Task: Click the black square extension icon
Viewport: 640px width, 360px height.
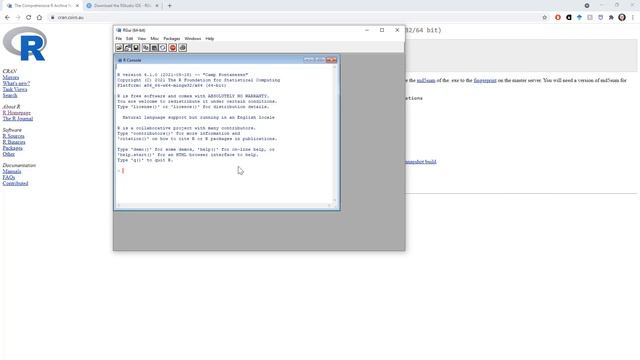Action: click(569, 18)
